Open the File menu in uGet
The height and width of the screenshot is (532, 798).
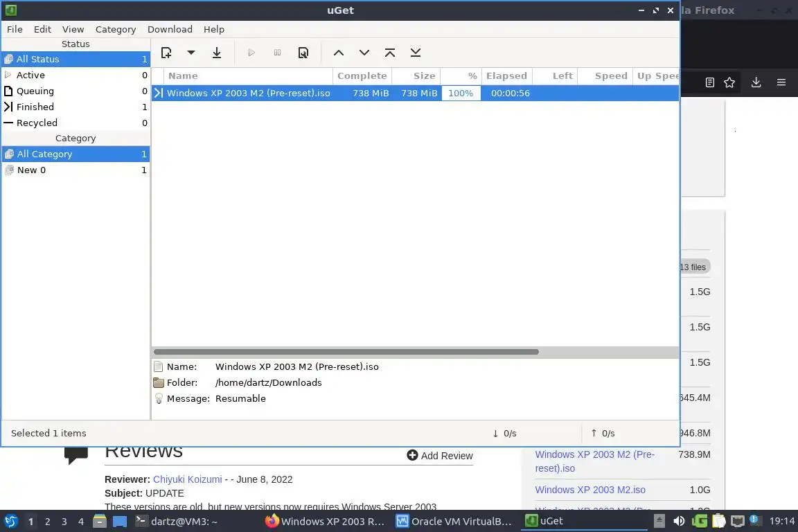pos(15,30)
